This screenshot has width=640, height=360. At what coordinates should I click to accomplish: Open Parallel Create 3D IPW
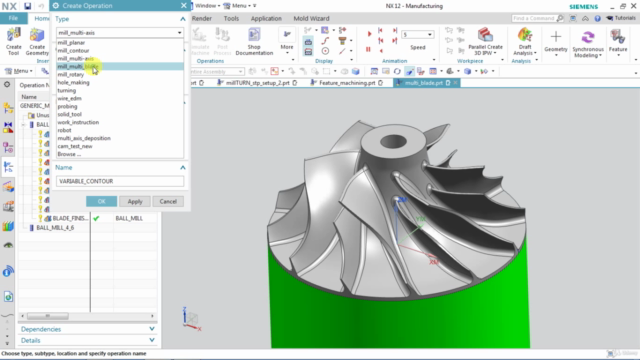[485, 41]
